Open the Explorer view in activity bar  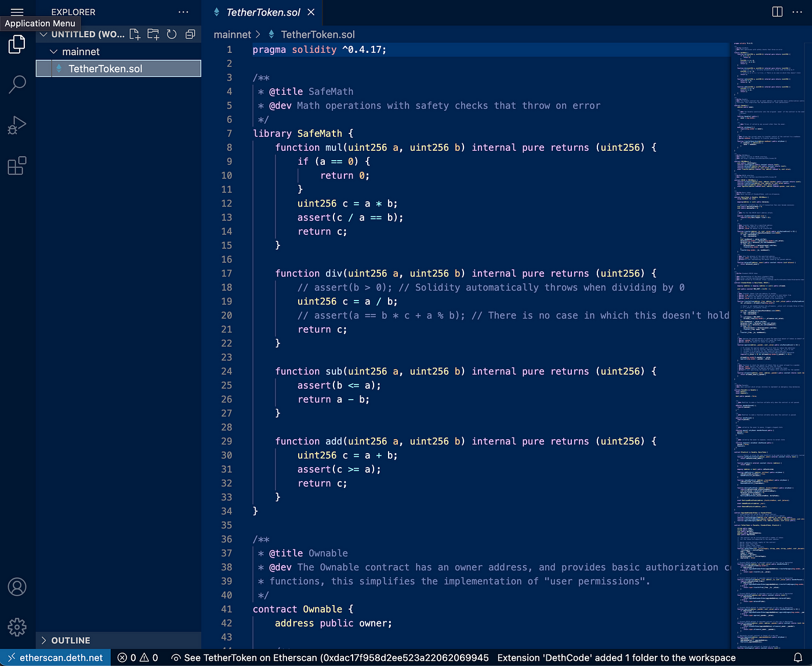pyautogui.click(x=17, y=44)
